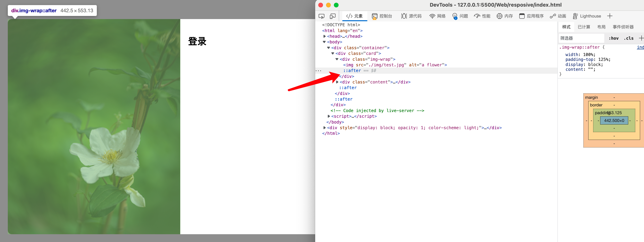Toggle the .cls class editor

tap(628, 38)
